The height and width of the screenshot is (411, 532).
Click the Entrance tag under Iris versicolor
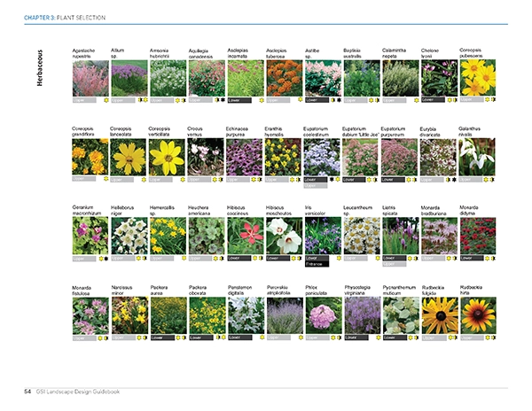(x=317, y=265)
